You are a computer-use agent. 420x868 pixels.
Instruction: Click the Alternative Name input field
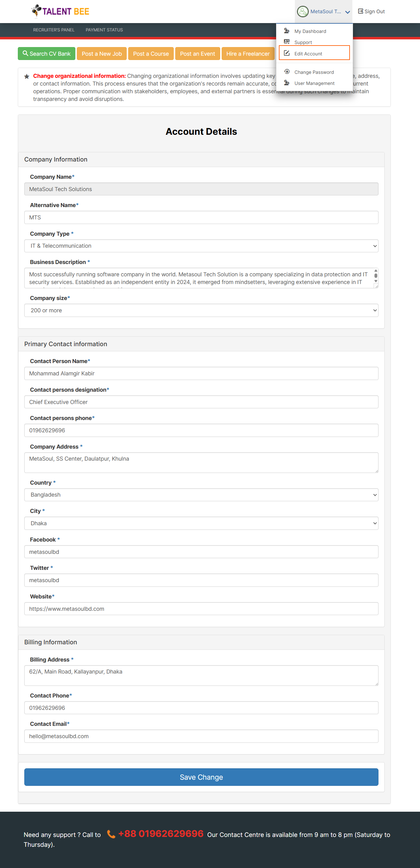tap(201, 217)
